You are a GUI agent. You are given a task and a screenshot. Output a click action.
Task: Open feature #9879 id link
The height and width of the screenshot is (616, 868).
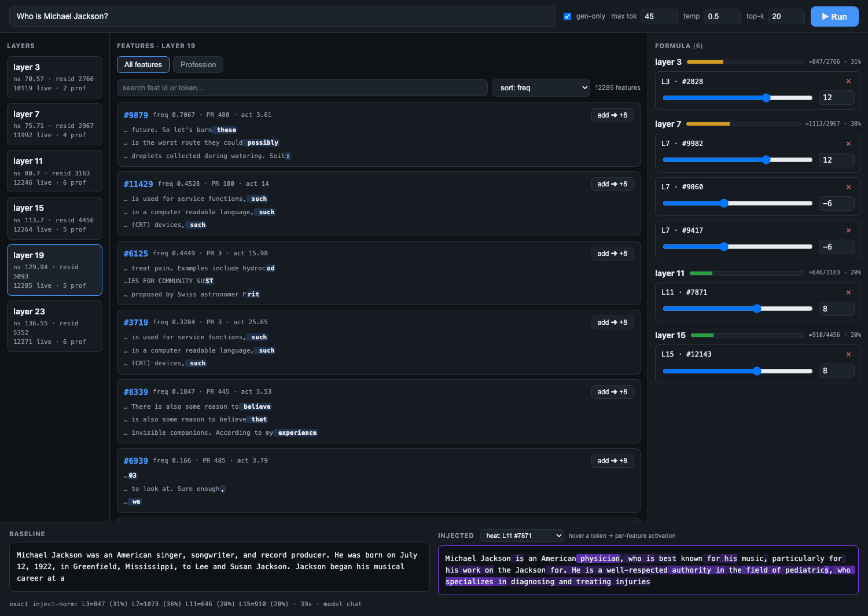click(135, 115)
